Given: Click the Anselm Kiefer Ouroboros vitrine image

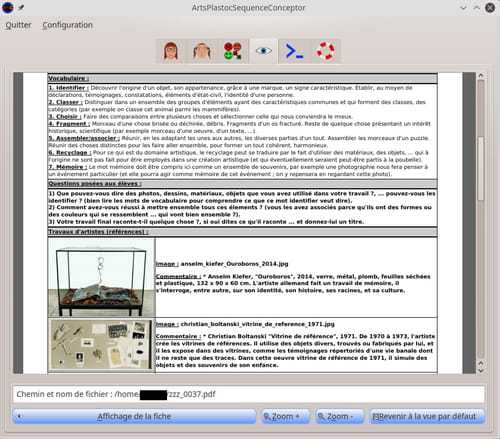Looking at the screenshot, I should 101,277.
